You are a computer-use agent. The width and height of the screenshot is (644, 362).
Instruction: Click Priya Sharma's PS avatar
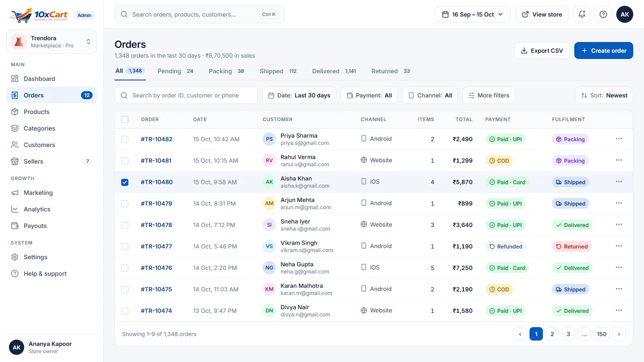point(269,139)
